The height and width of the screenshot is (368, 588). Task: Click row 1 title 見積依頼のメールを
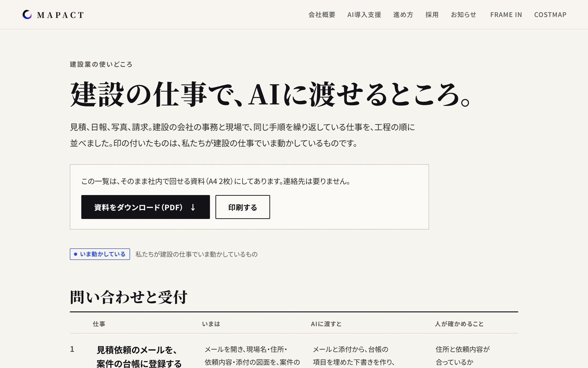pos(137,350)
